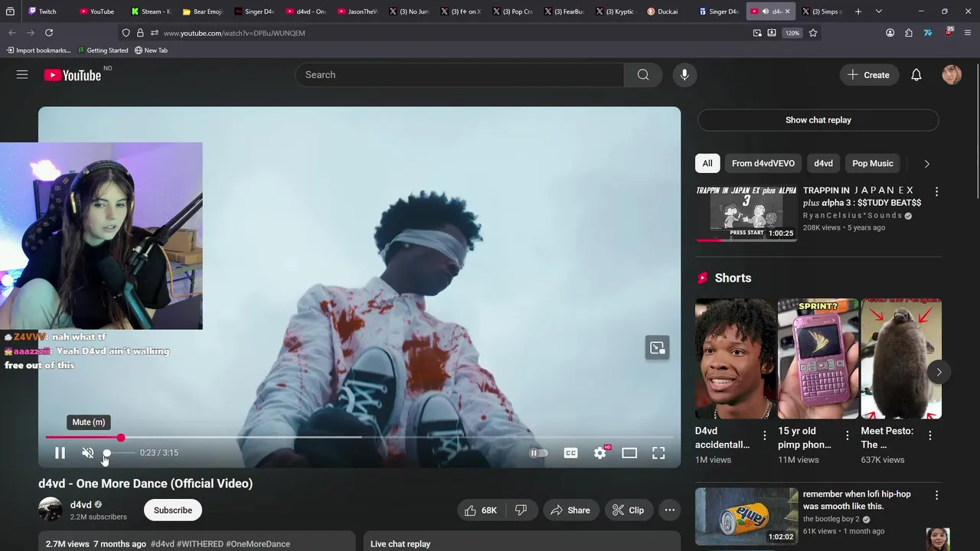Image resolution: width=980 pixels, height=551 pixels.
Task: Open video settings gear
Action: point(600,453)
